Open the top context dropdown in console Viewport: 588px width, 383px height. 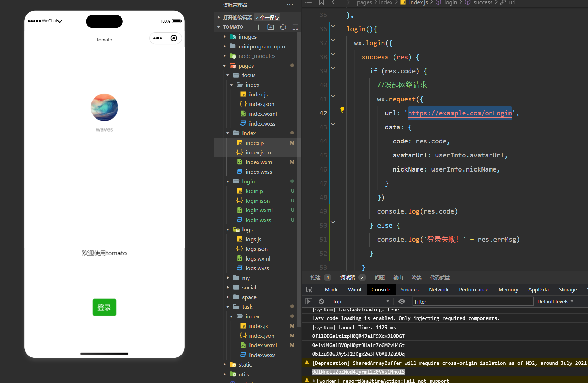pyautogui.click(x=361, y=302)
